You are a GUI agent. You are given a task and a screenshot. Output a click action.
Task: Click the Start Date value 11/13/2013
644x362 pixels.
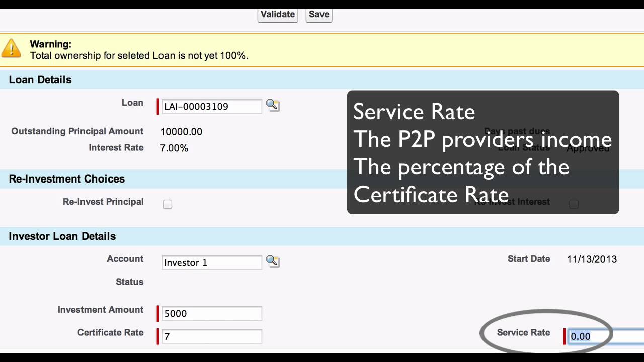(592, 259)
